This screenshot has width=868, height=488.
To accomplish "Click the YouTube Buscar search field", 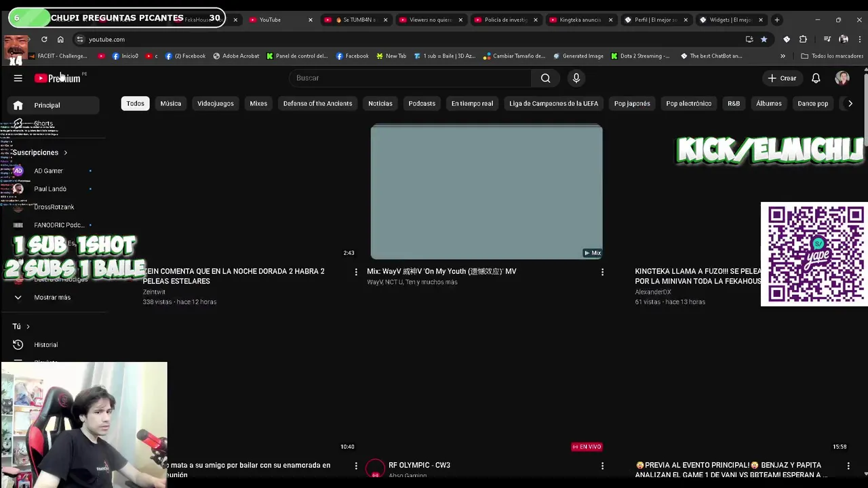I will pyautogui.click(x=410, y=78).
